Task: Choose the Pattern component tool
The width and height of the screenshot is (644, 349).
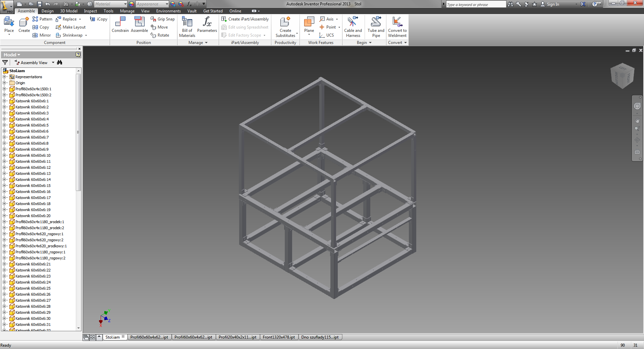Action: [x=42, y=19]
